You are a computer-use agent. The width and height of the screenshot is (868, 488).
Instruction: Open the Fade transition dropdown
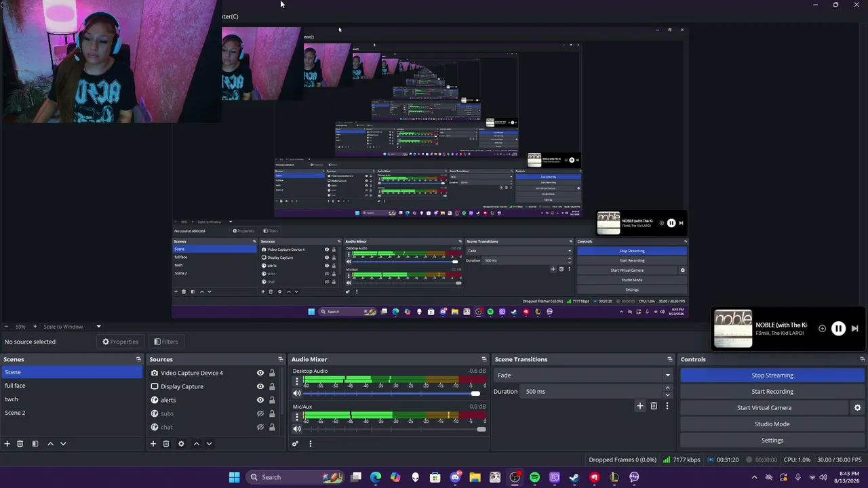(x=583, y=375)
